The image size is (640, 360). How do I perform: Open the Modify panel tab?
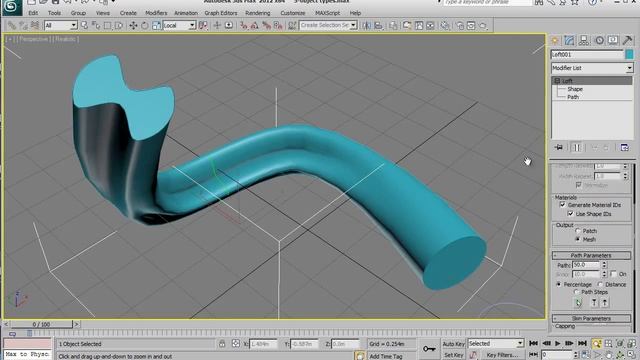pos(569,40)
